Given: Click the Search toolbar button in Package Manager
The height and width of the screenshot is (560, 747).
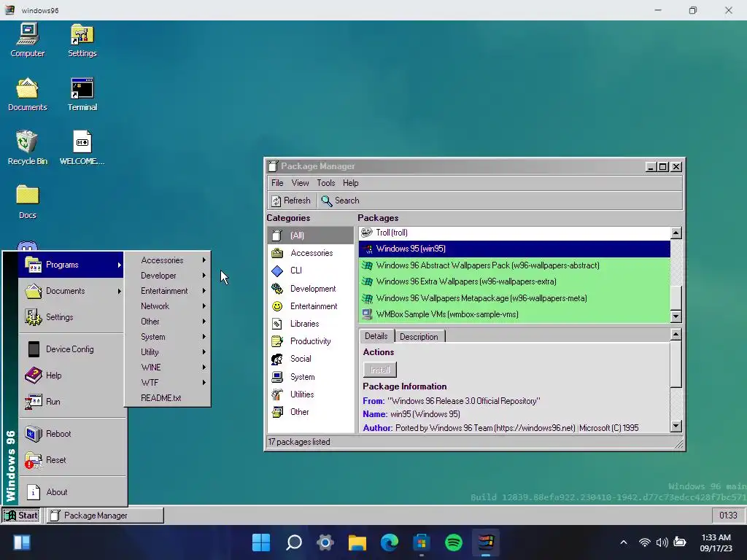Looking at the screenshot, I should point(340,201).
